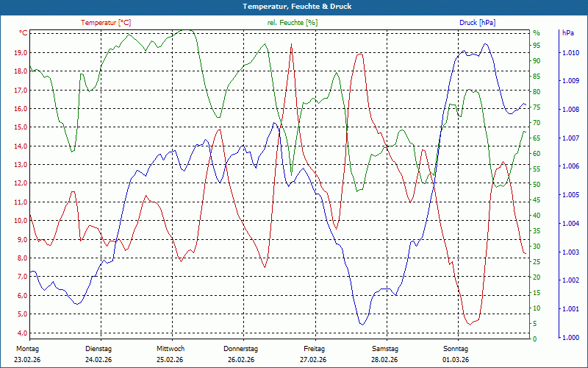
Task: Click the "19,0" temperature axis value
Action: [21, 53]
